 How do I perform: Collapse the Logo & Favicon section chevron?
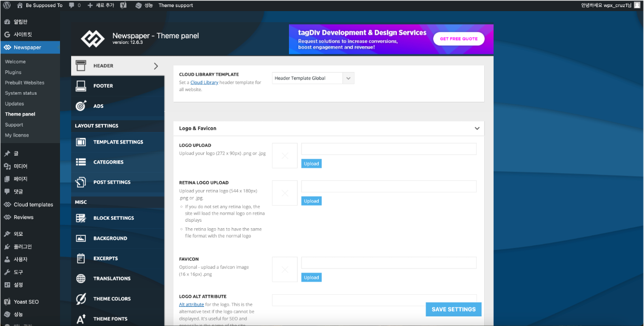click(477, 128)
